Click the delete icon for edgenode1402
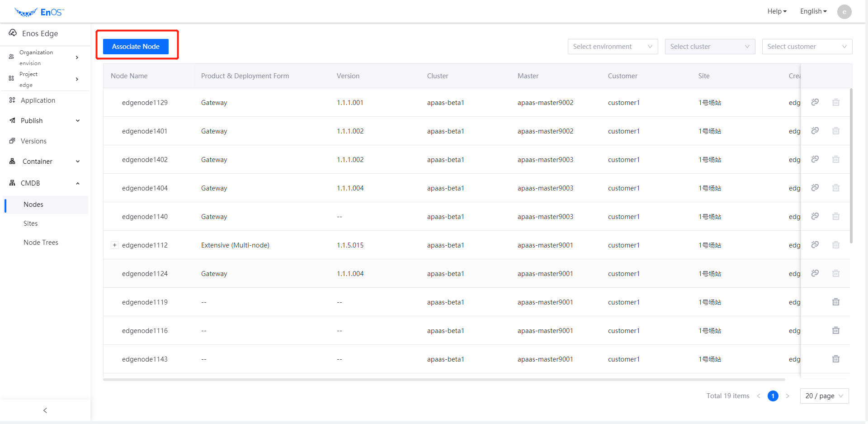 point(836,159)
